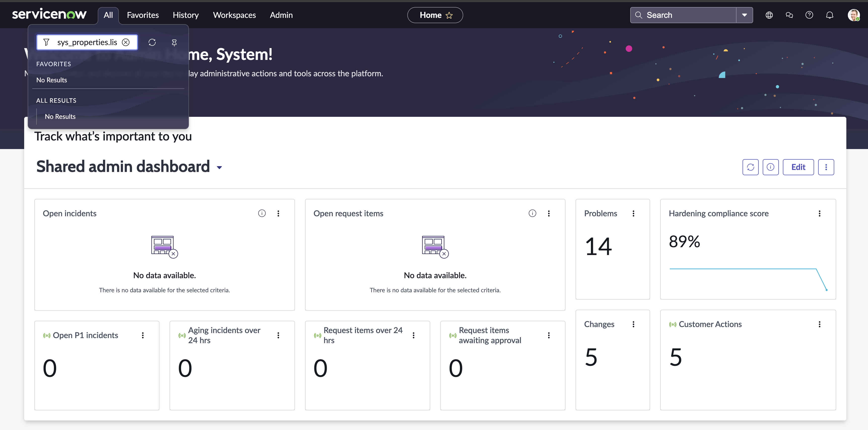Click the Edit dashboard button

click(x=798, y=167)
